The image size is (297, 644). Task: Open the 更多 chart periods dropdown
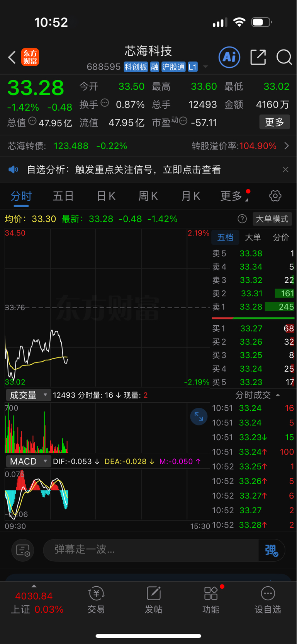pyautogui.click(x=234, y=196)
